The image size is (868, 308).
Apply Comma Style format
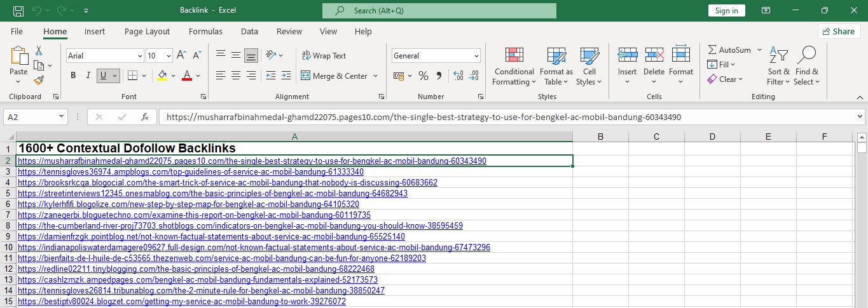439,76
